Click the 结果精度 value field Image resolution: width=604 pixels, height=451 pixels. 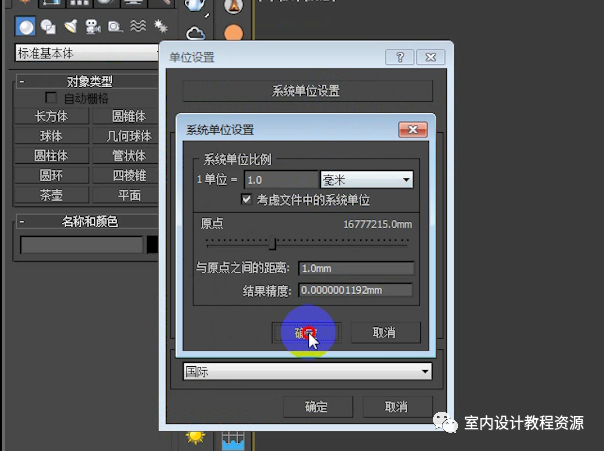[x=356, y=290]
